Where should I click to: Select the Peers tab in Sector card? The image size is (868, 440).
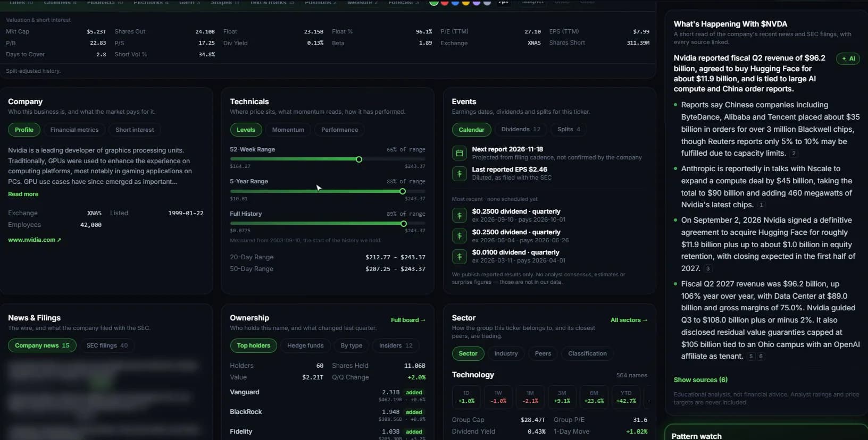click(x=543, y=353)
